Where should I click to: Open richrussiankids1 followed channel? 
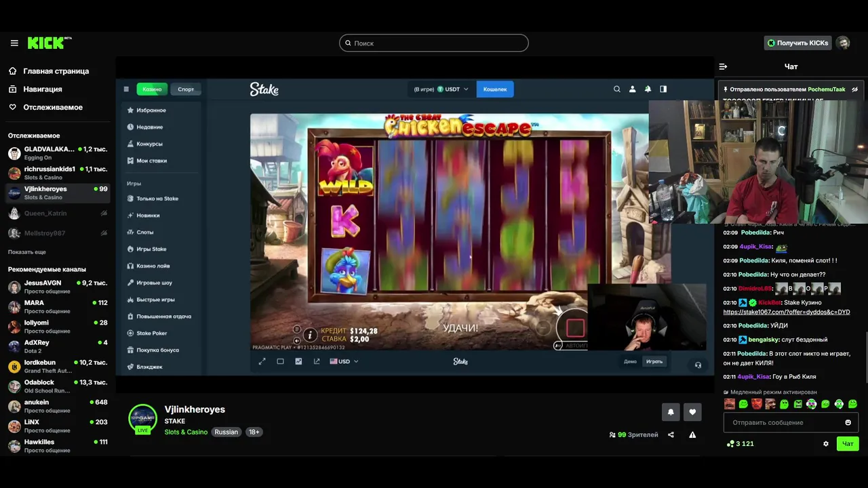tap(57, 173)
